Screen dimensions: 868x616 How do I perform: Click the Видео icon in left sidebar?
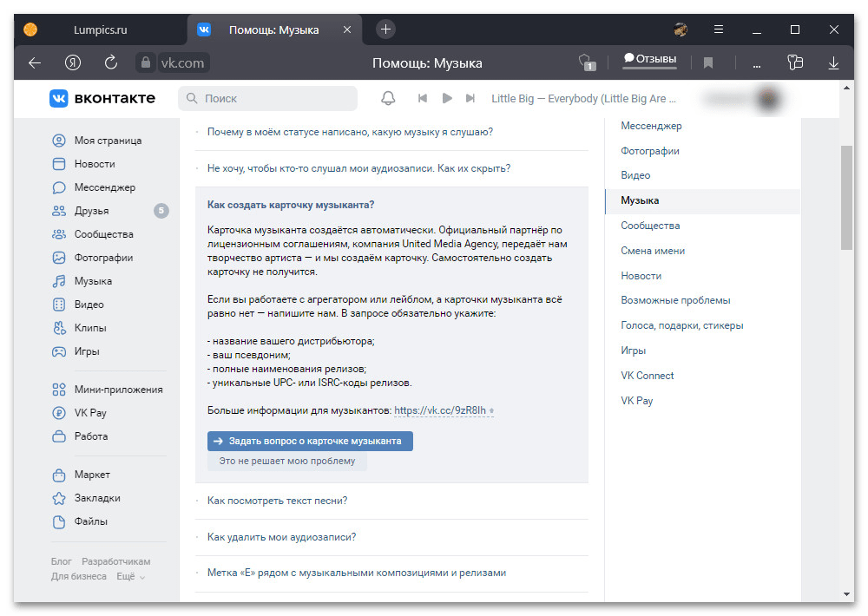pos(59,305)
